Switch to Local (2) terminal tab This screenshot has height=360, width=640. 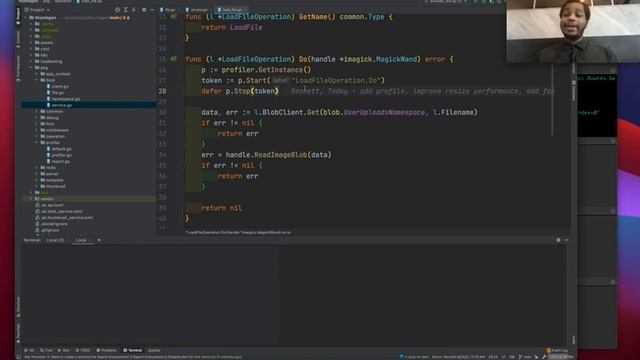coord(55,240)
